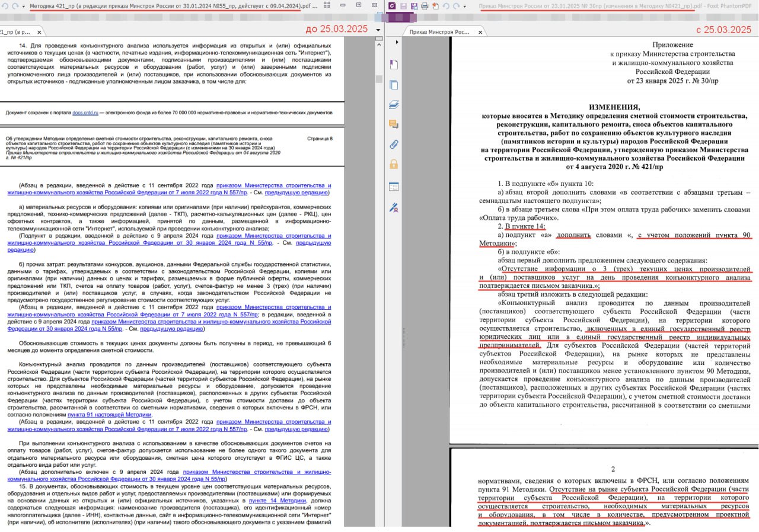Open the Attachments paperclip panel icon
This screenshot has width=759, height=532.
[x=393, y=144]
